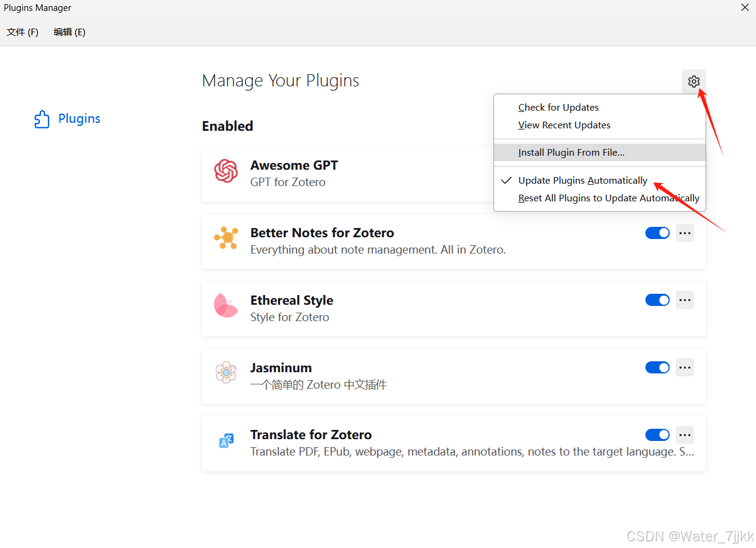Uncheck Update Plugins Automatically
The height and width of the screenshot is (548, 756).
pos(600,181)
